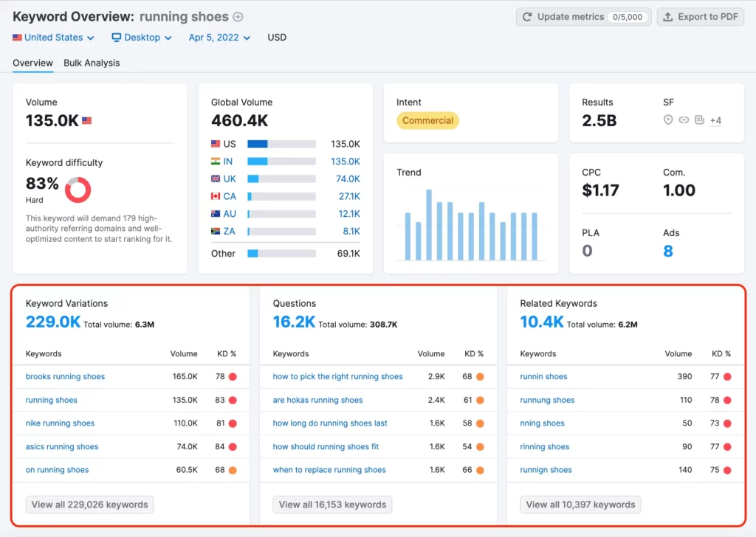Click the South Africa flag in Global Volume
Image resolution: width=756 pixels, height=537 pixels.
[216, 231]
